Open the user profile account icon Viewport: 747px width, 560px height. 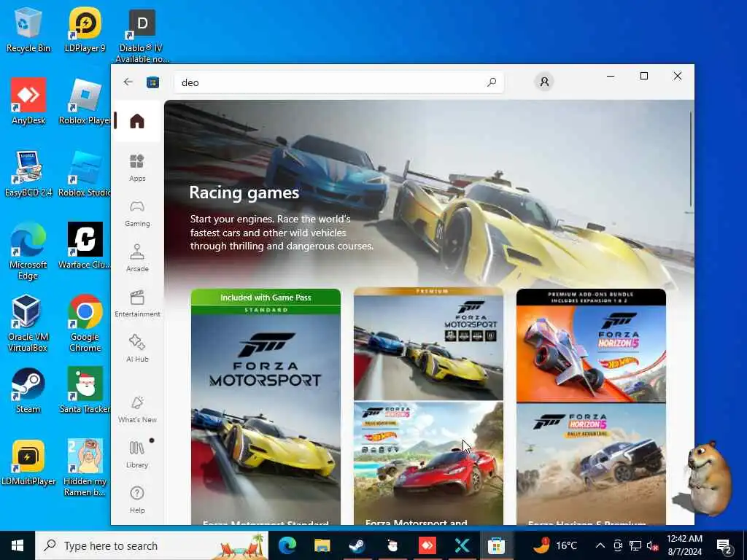(544, 82)
